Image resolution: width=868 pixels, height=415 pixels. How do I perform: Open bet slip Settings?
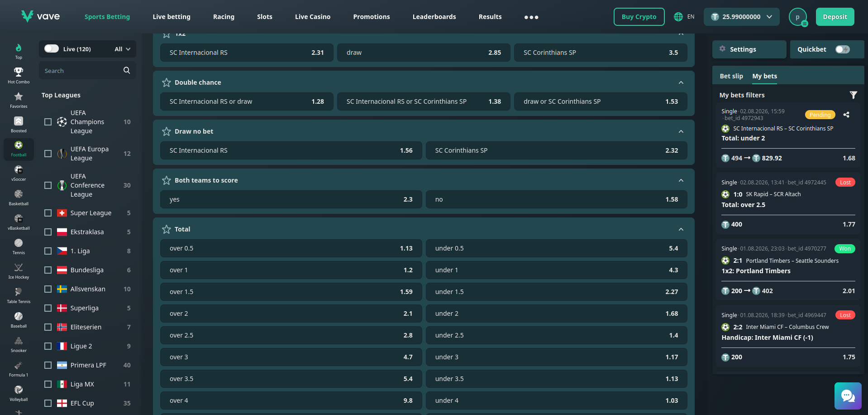(749, 49)
